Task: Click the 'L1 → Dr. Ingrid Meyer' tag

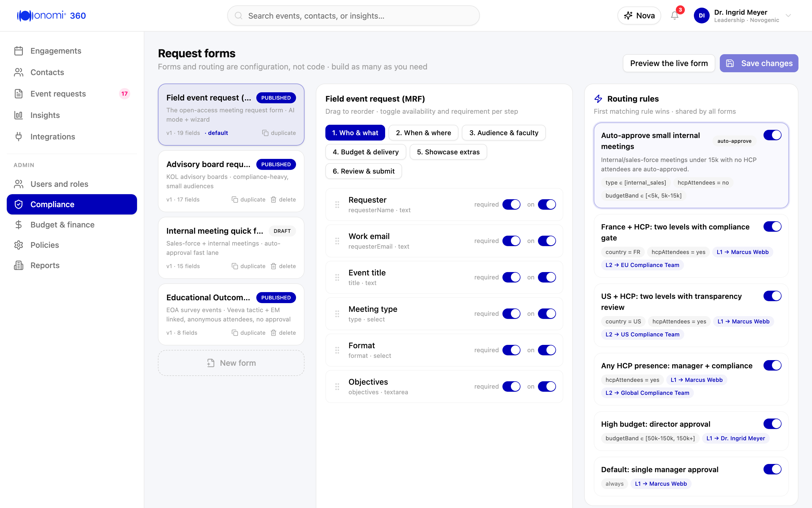Action: coord(736,438)
